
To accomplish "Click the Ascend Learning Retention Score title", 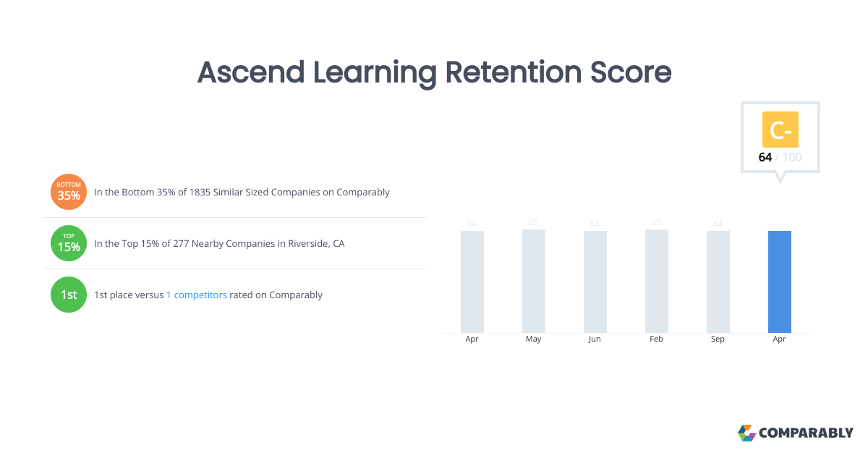I will click(434, 72).
